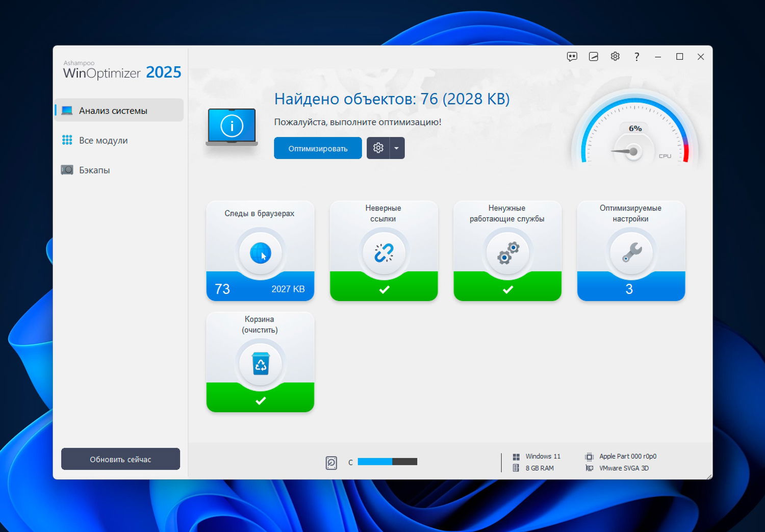Screen dimensions: 765x532
Task: Click the laptop info icon
Action: point(232,126)
